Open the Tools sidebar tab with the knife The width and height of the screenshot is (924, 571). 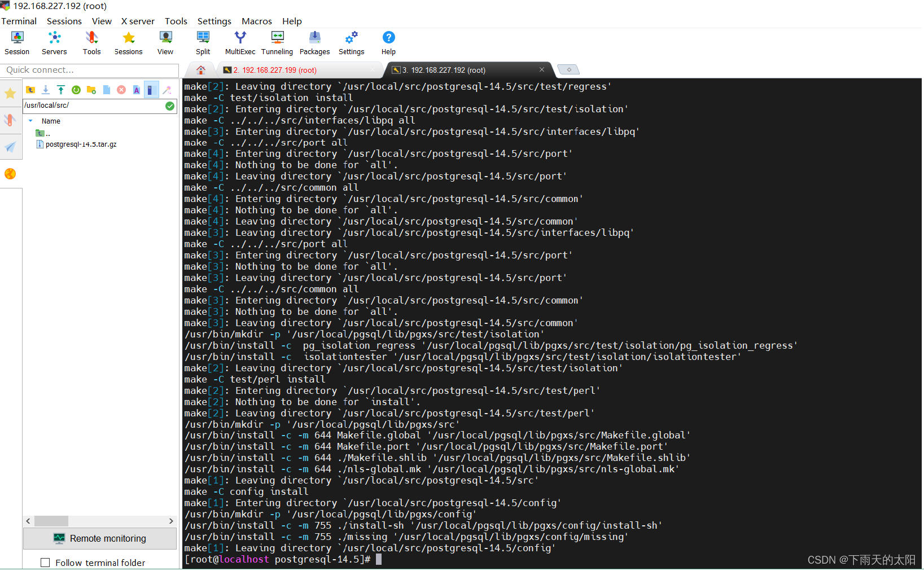[x=10, y=120]
